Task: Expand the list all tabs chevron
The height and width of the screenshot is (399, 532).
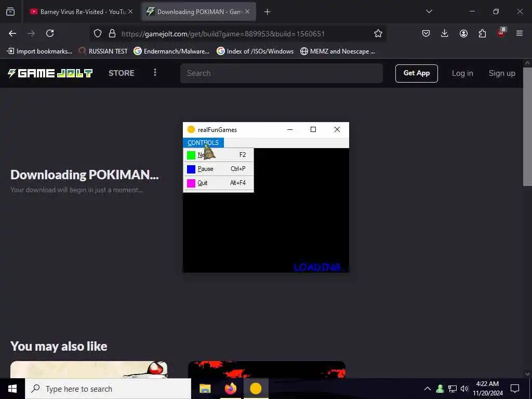Action: coord(429,11)
